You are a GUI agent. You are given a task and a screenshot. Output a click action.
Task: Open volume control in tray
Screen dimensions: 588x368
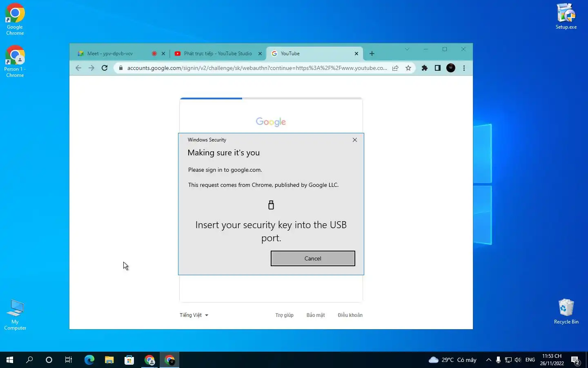518,360
